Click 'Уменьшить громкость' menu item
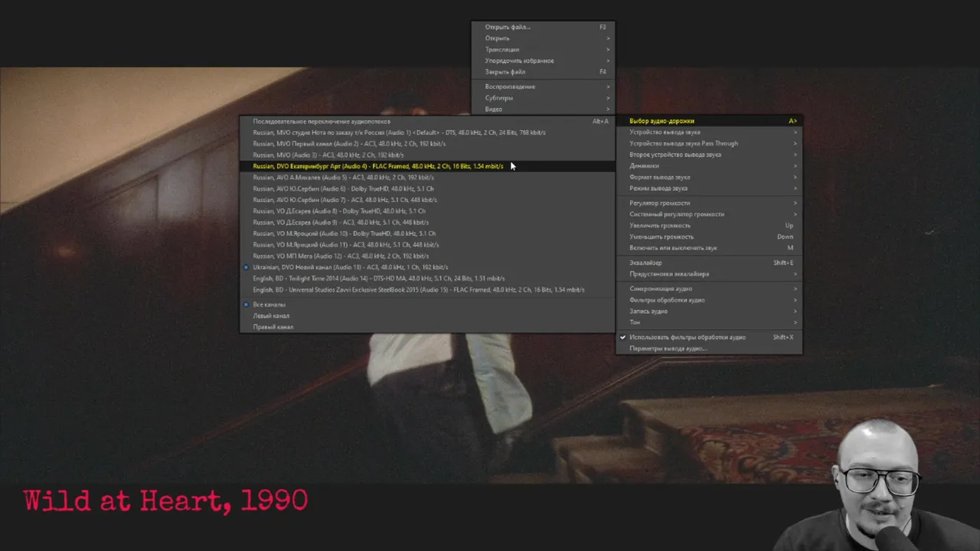Image resolution: width=980 pixels, height=551 pixels. [x=710, y=236]
